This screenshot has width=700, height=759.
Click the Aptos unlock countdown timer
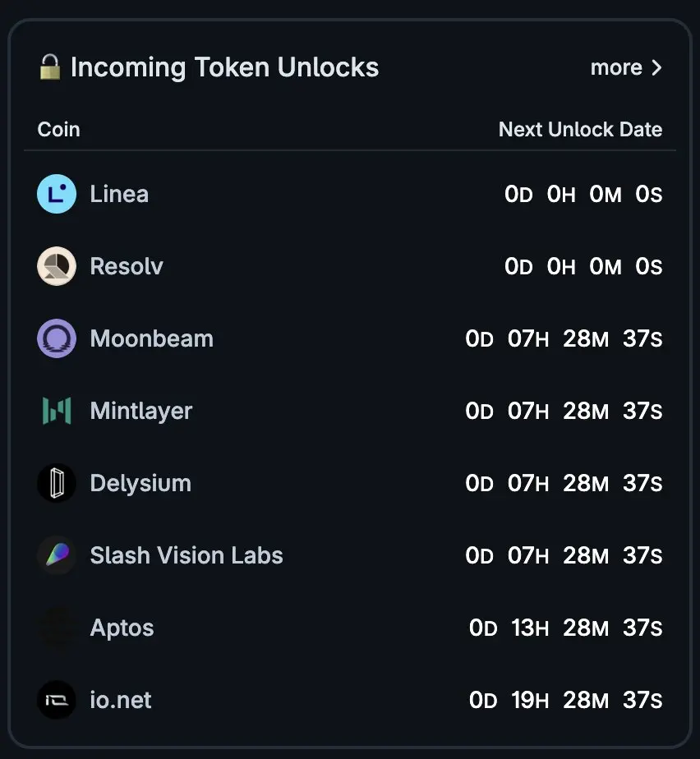point(565,628)
